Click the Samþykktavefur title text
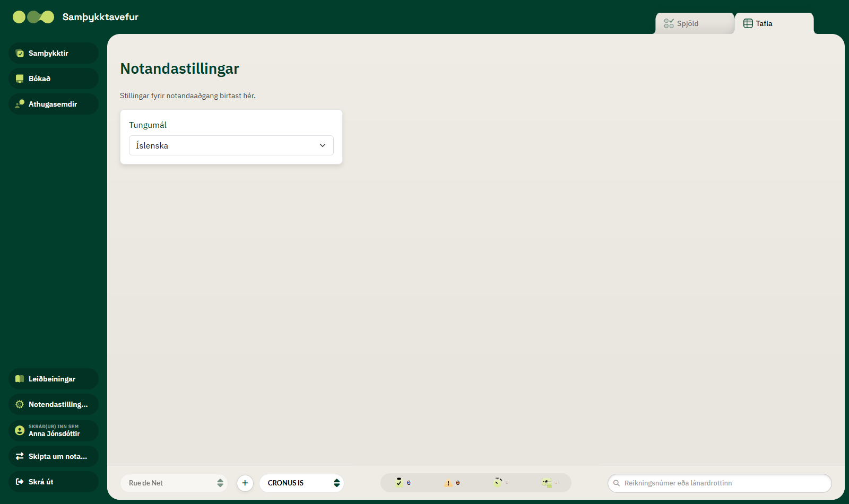The width and height of the screenshot is (849, 504). (x=100, y=17)
